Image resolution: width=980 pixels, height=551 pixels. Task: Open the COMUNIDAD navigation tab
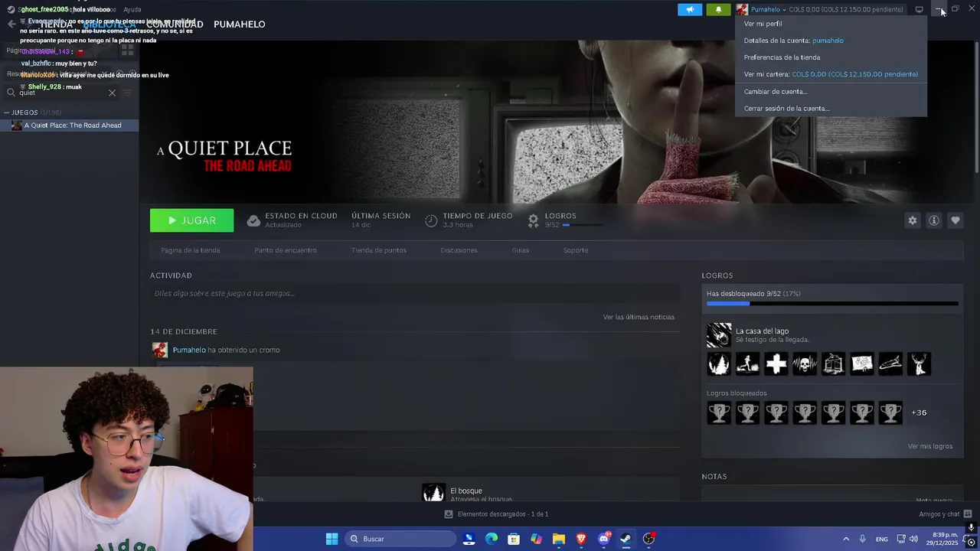click(175, 24)
